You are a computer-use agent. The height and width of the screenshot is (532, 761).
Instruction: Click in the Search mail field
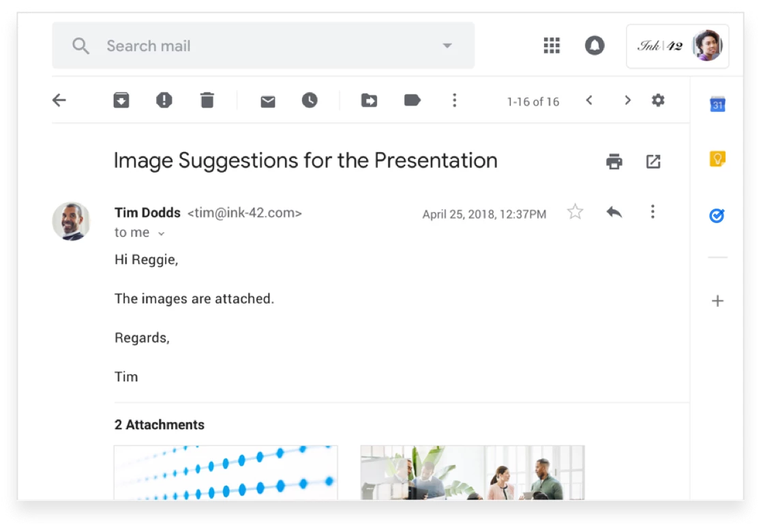pos(259,46)
